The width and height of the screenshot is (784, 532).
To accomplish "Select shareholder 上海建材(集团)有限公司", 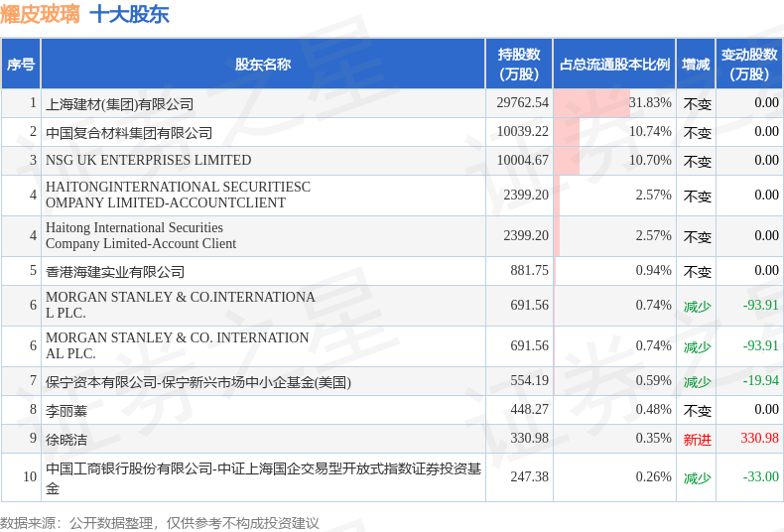I will click(119, 104).
